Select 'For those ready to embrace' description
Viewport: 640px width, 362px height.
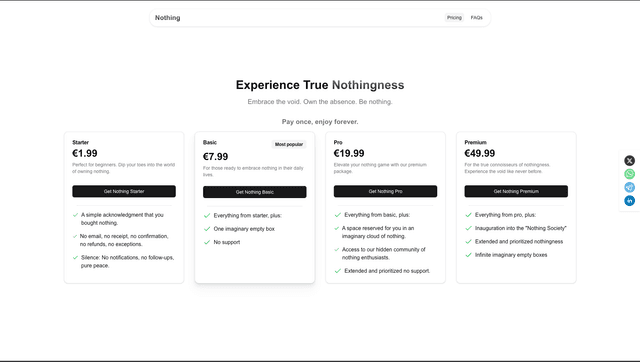coord(253,171)
